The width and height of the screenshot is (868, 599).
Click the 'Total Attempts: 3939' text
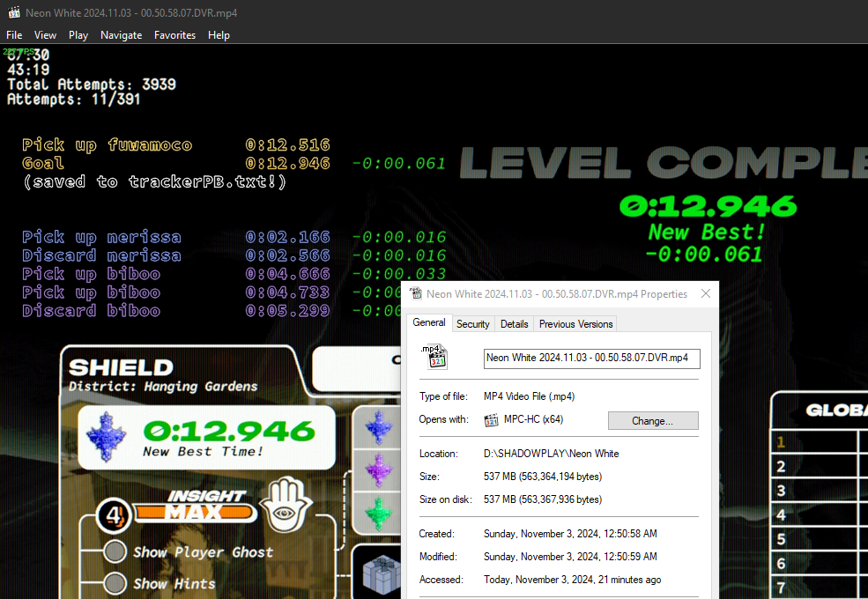click(x=92, y=85)
